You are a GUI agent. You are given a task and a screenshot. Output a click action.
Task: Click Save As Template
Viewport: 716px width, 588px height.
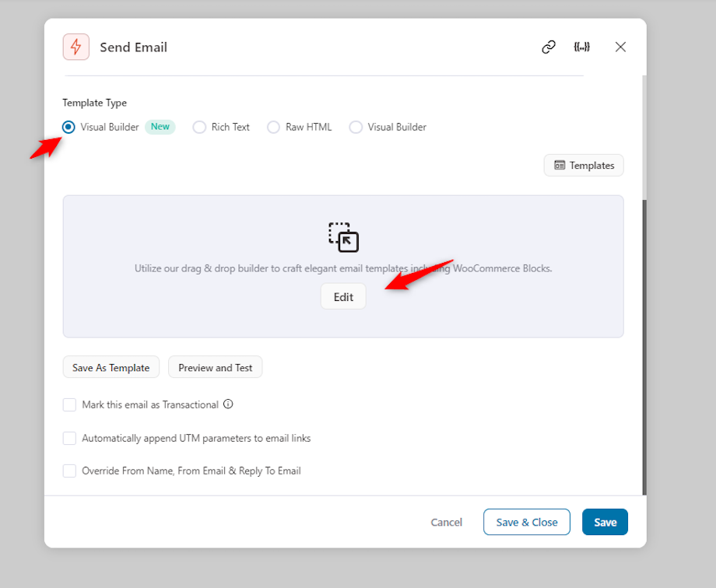tap(111, 367)
